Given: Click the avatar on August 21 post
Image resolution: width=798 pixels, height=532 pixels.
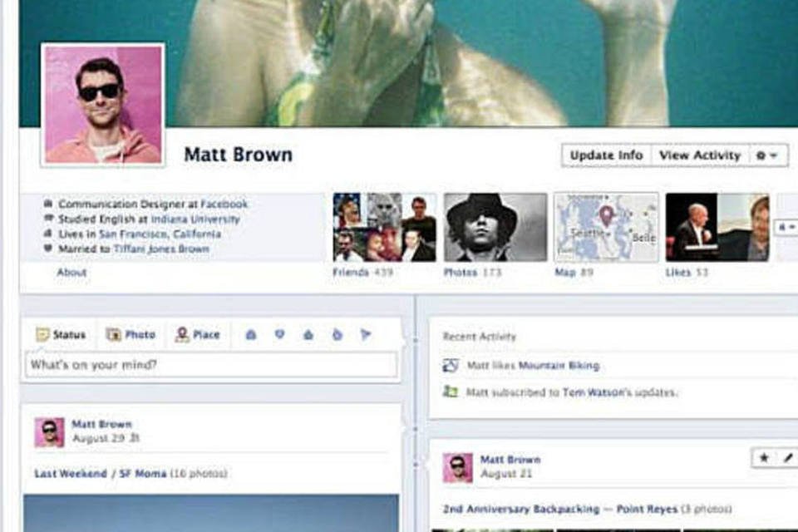Looking at the screenshot, I should coord(457,467).
